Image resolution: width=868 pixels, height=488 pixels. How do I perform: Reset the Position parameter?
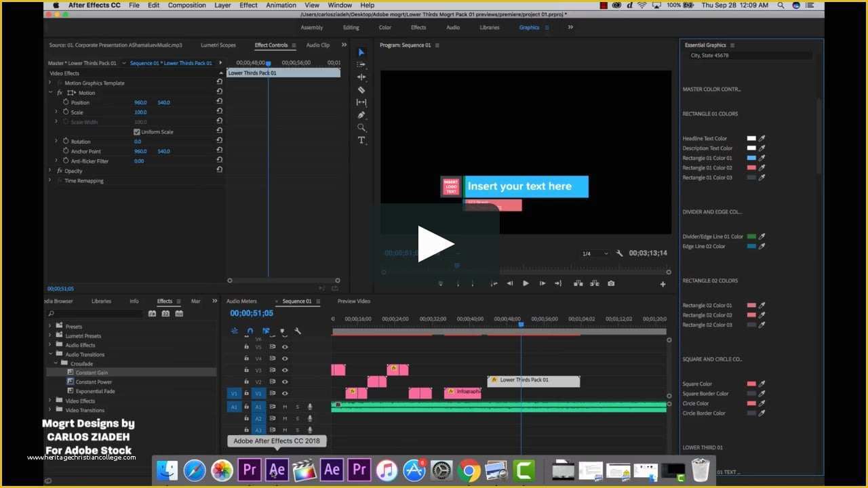tap(219, 102)
